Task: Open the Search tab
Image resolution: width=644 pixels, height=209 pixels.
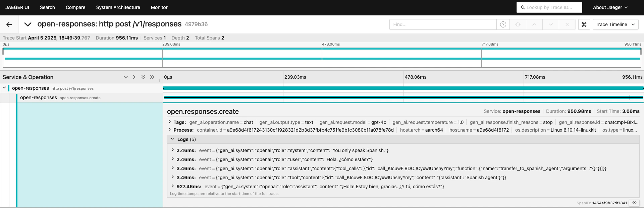Action: [x=47, y=7]
